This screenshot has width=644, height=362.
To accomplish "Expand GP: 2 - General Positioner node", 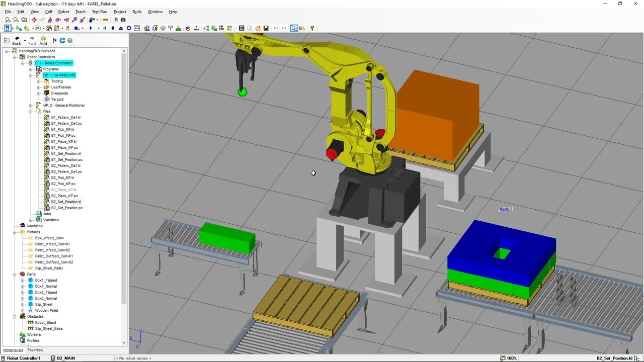I will [31, 105].
